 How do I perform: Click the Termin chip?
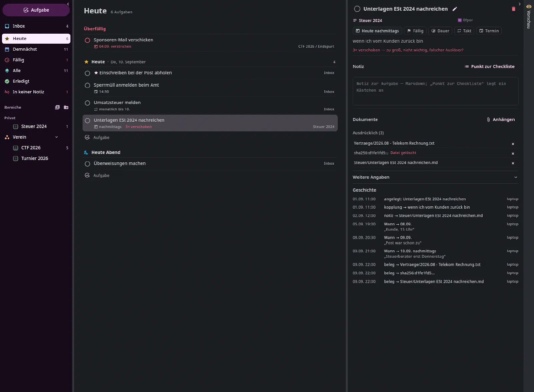[489, 31]
